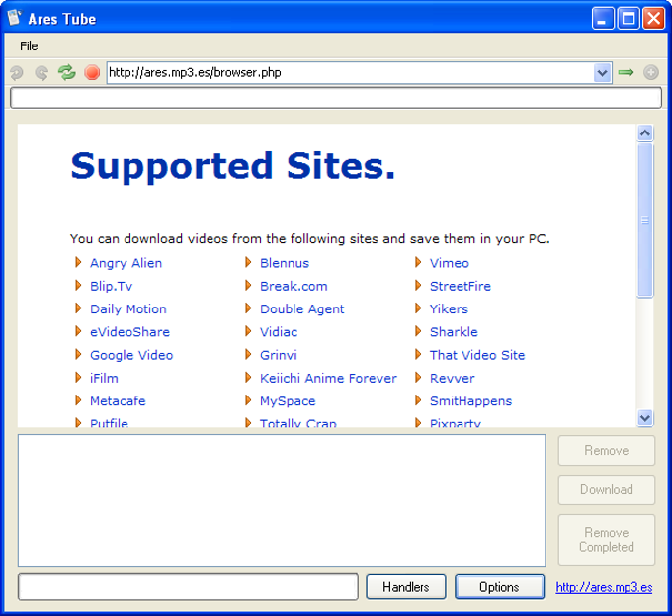The width and height of the screenshot is (672, 616).
Task: Click the grayed Add video plus icon
Action: [651, 72]
